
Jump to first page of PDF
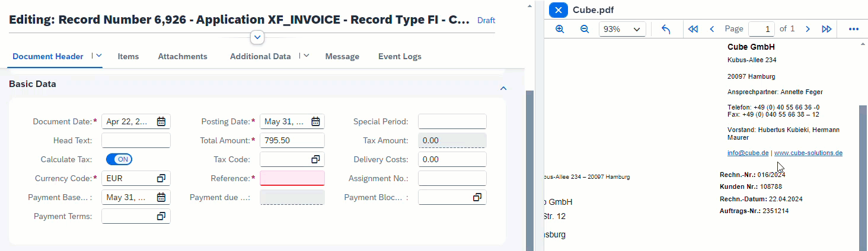(x=693, y=29)
